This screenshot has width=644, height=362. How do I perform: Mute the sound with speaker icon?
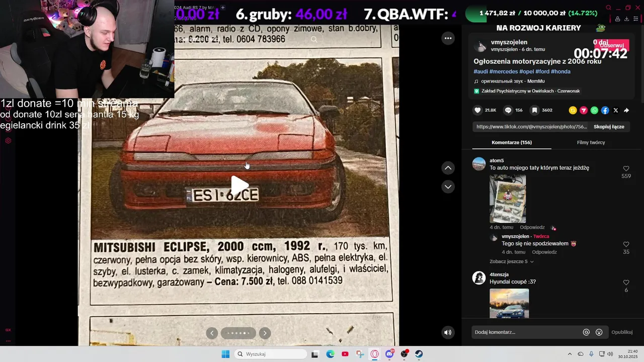(x=448, y=332)
